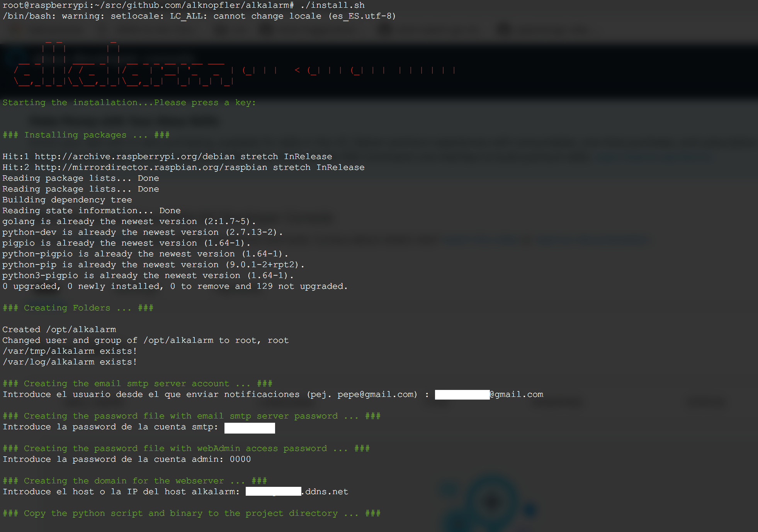The image size is (758, 532).
Task: Click 'Copy the python script and binary' heading
Action: (192, 513)
